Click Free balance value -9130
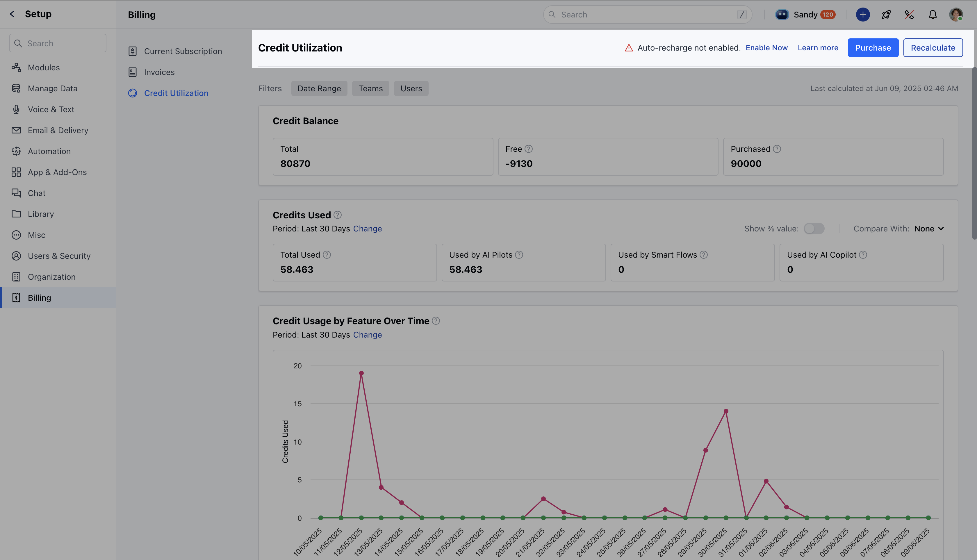Viewport: 977px width, 560px height. pyautogui.click(x=519, y=164)
